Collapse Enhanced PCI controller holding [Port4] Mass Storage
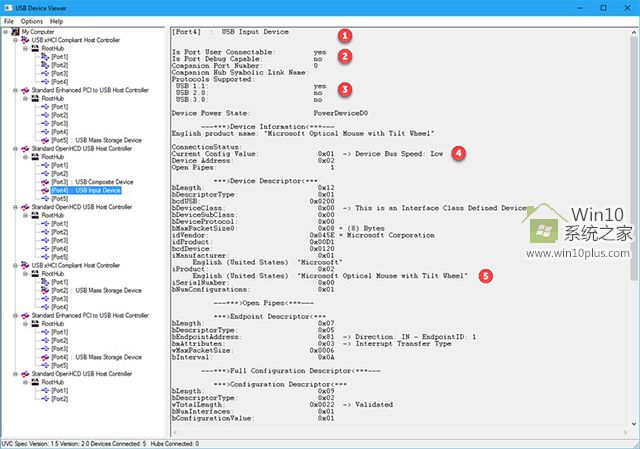This screenshot has height=449, width=640. (16, 316)
